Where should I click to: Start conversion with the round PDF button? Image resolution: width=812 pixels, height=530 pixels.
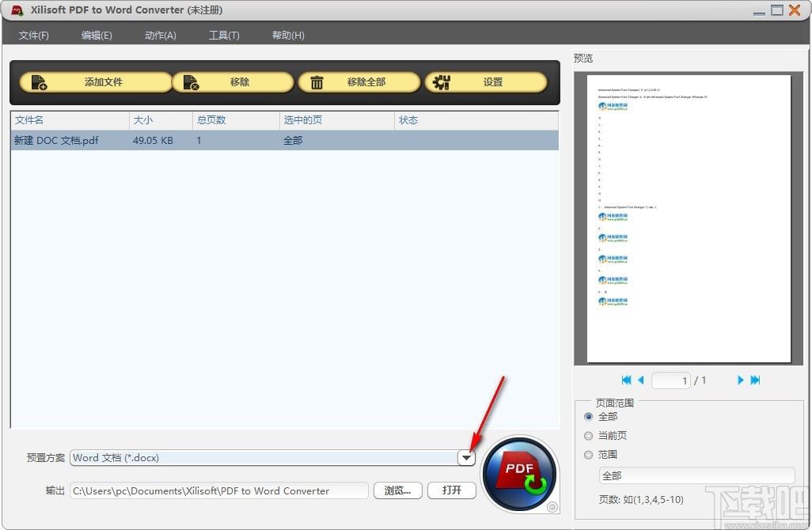pyautogui.click(x=519, y=474)
